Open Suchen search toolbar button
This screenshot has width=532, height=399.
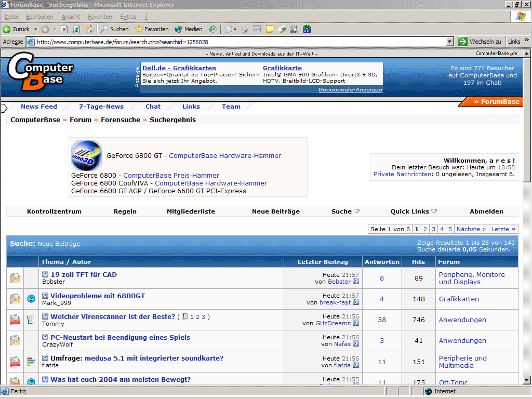tap(115, 29)
